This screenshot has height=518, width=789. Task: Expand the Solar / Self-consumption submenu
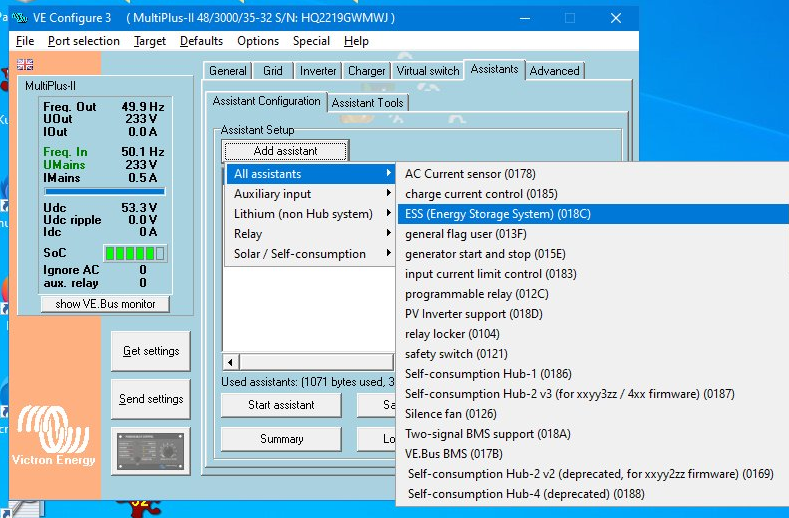(310, 254)
